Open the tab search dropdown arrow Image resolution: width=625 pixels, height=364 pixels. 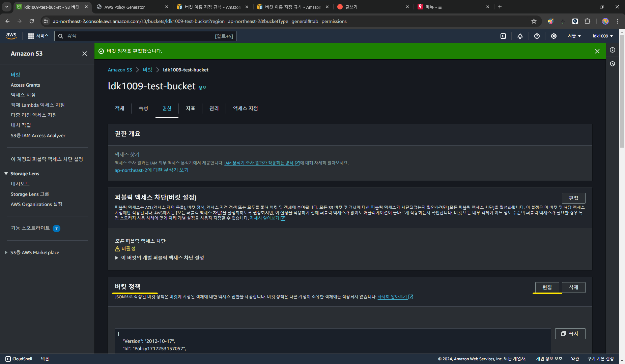[x=6, y=7]
